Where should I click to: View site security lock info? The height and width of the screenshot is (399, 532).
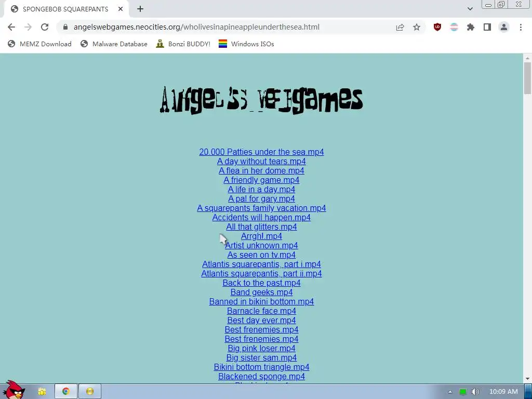point(65,27)
